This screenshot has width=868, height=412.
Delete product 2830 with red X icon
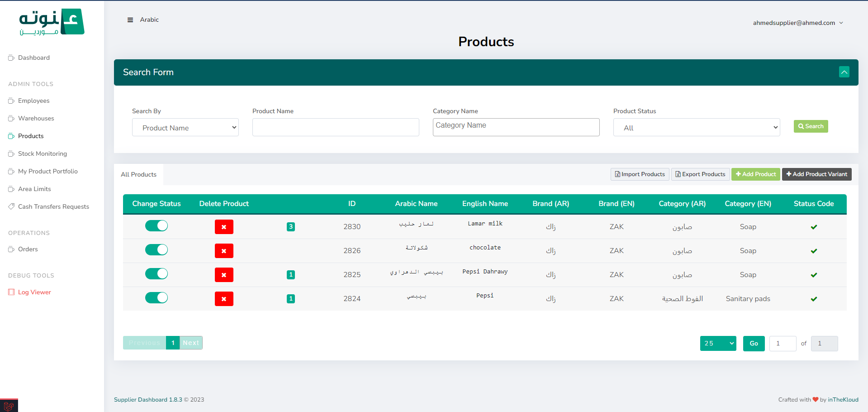224,227
